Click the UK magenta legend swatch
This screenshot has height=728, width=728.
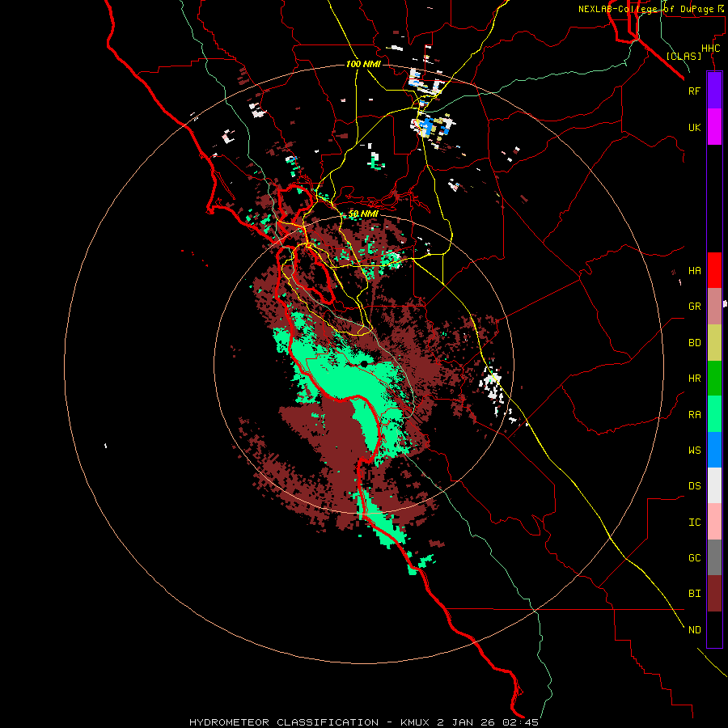[x=714, y=127]
